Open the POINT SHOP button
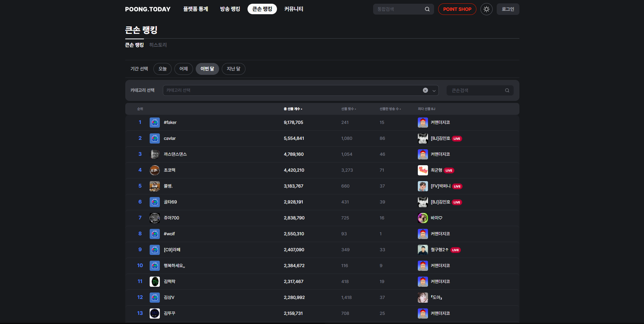Image resolution: width=644 pixels, height=324 pixels. pos(457,9)
